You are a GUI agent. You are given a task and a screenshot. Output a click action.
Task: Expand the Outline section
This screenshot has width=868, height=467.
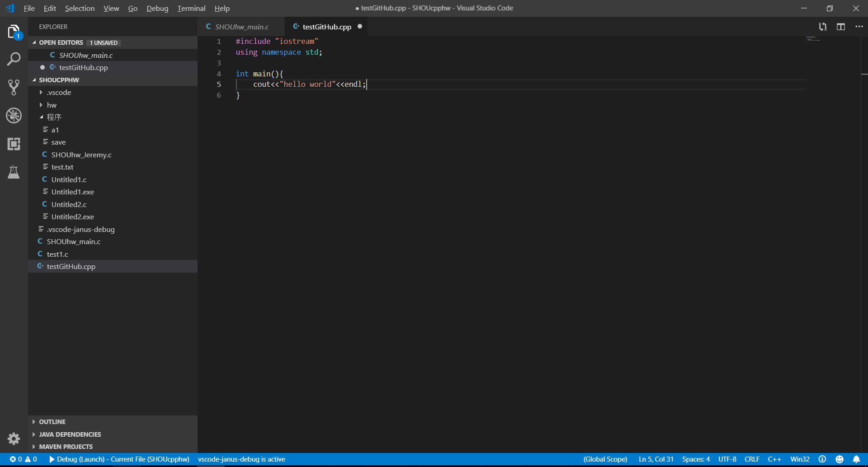pos(34,422)
